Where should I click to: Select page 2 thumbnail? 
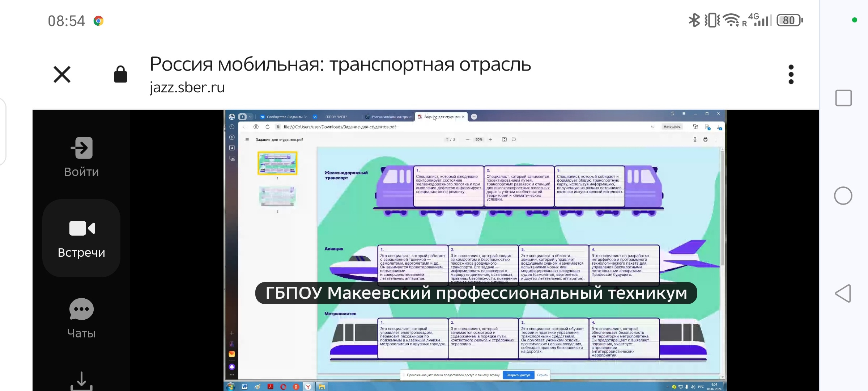(x=277, y=197)
